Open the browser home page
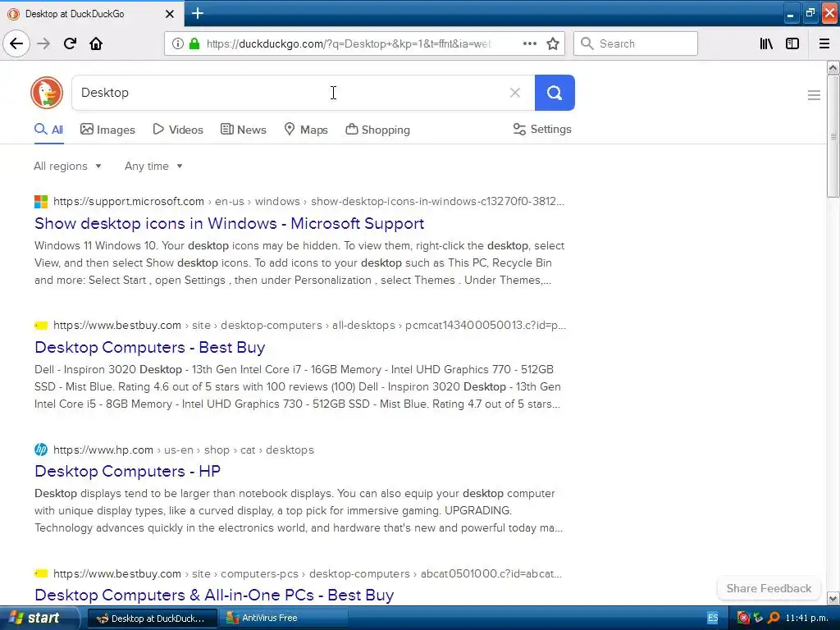Viewport: 840px width, 630px height. point(96,43)
